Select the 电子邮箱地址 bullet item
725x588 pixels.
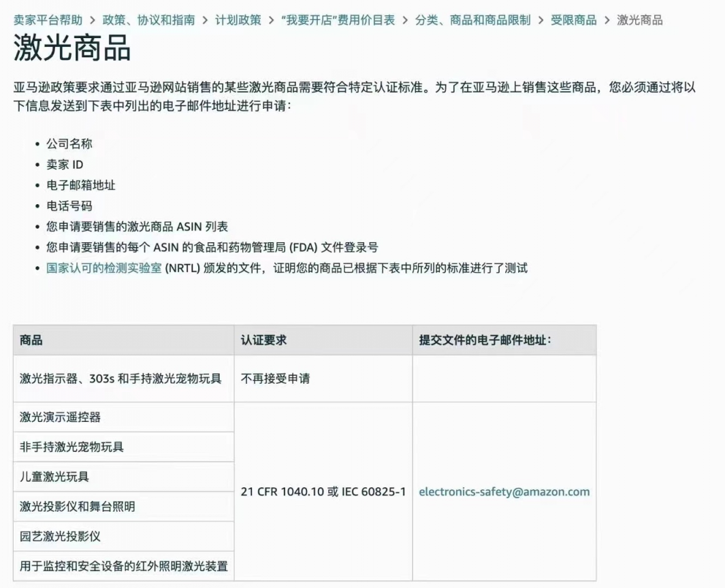tap(81, 185)
